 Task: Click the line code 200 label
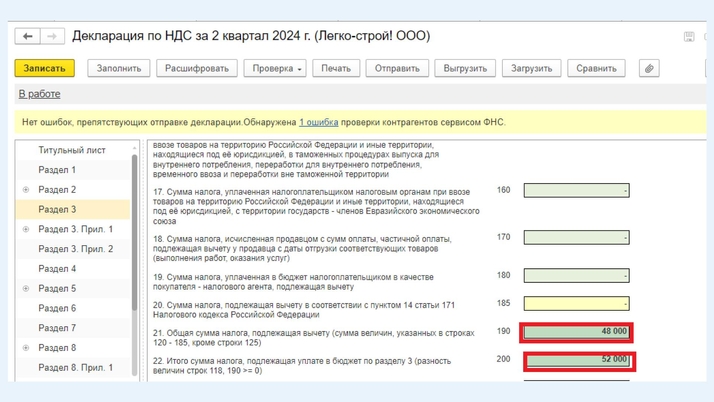(503, 359)
